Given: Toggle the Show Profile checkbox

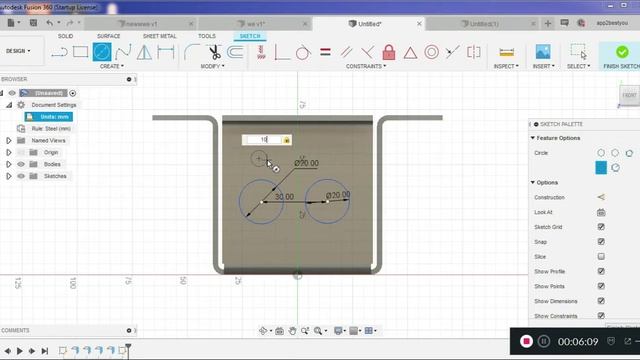Looking at the screenshot, I should click(601, 271).
